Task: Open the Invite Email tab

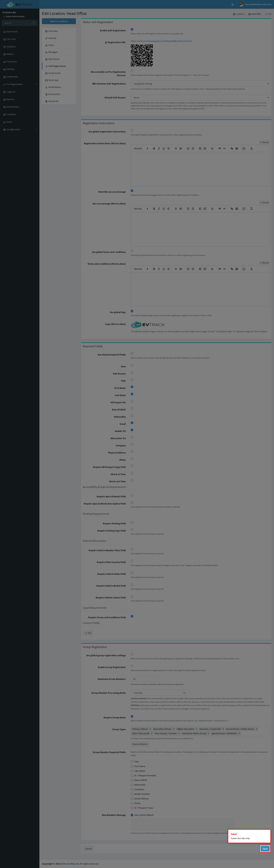Action: pyautogui.click(x=59, y=73)
